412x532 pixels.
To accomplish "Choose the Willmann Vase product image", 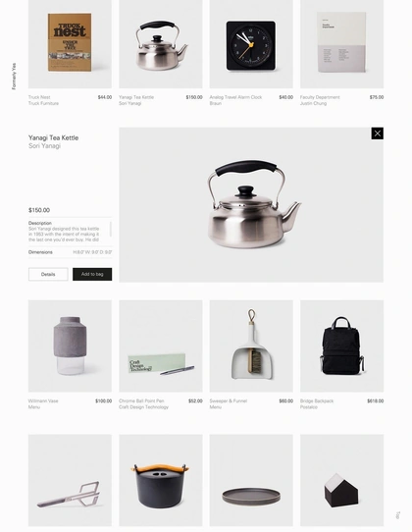I will tap(70, 346).
